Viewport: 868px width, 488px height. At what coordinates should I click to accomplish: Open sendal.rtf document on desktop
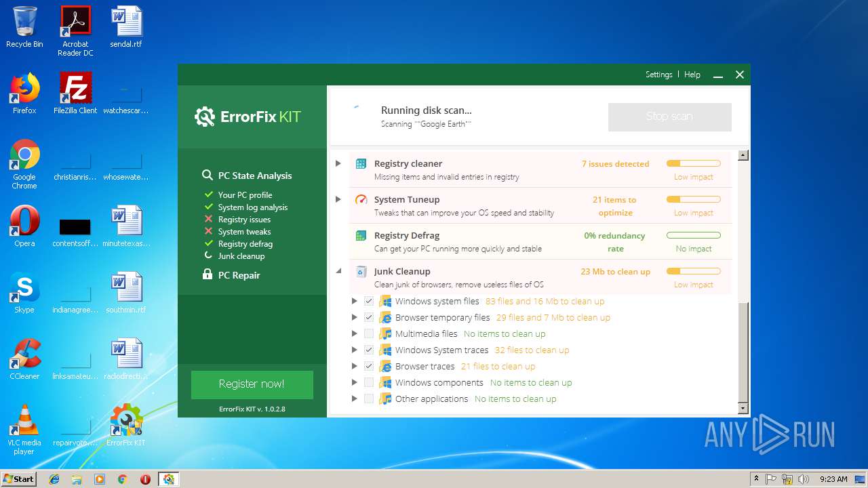tap(126, 27)
